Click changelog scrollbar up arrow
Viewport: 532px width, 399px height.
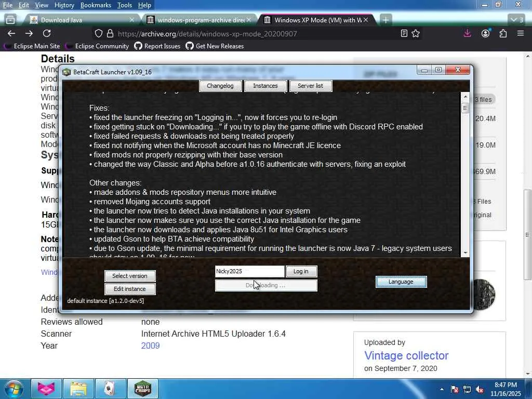(465, 97)
